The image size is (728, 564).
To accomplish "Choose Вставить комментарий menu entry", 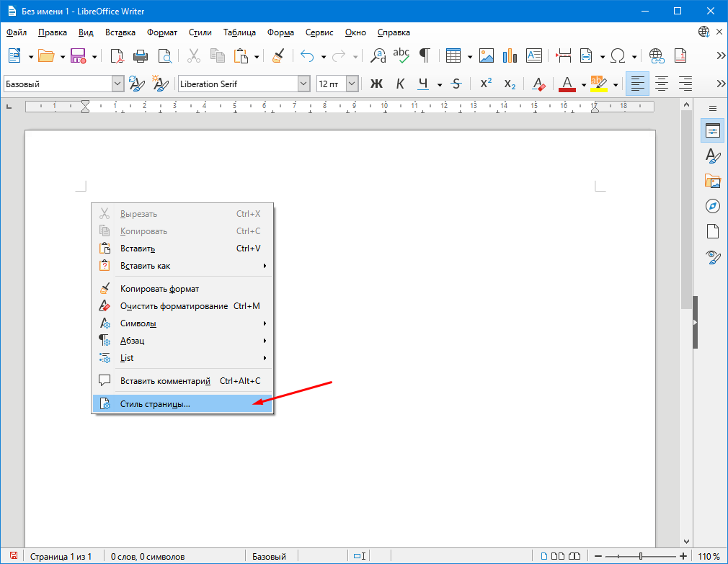I will coord(182,381).
